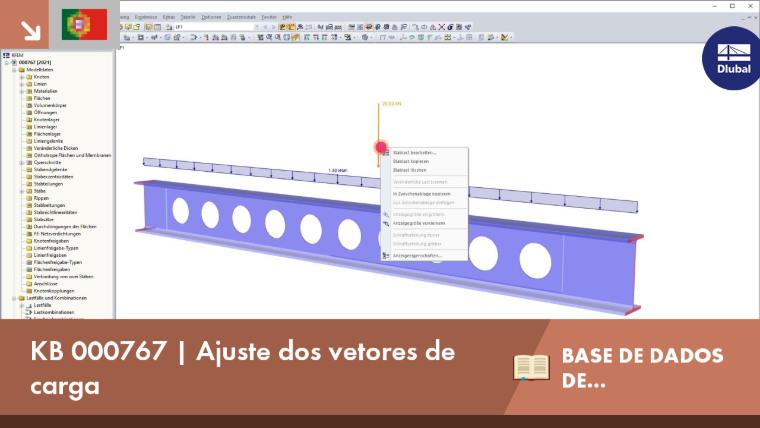This screenshot has width=760, height=428.
Task: Click the KB 000767 article title
Action: 243,368
